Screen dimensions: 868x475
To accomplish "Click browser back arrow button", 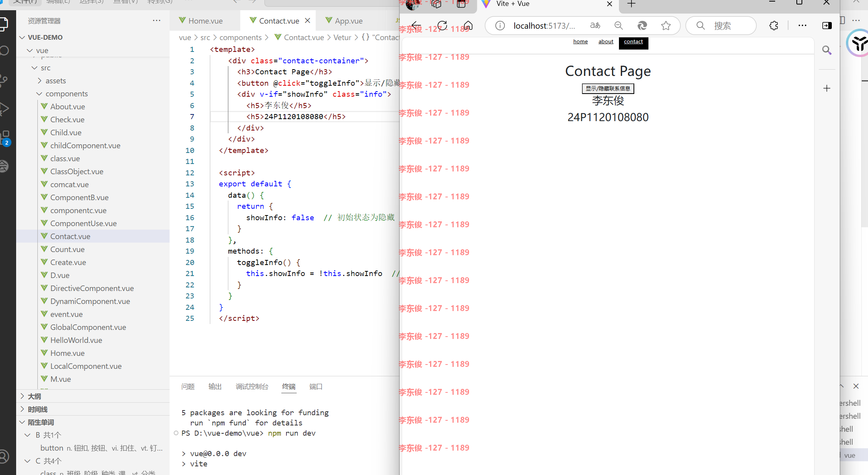I will (x=416, y=26).
